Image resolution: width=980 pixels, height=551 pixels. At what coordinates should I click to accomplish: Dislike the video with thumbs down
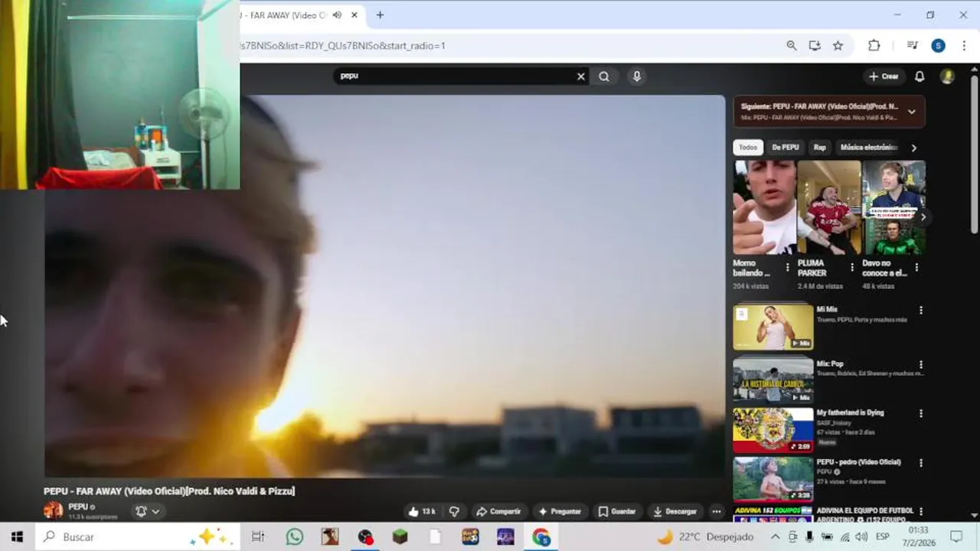coord(454,511)
